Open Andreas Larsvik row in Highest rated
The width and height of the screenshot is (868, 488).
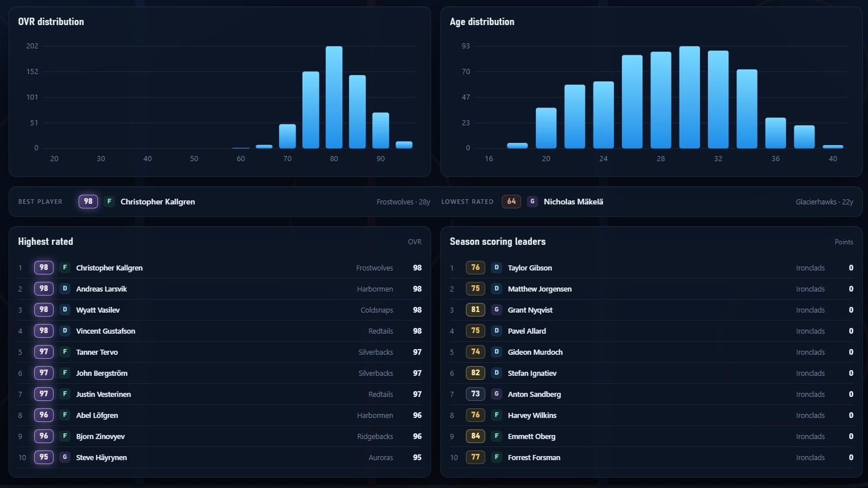[220, 289]
